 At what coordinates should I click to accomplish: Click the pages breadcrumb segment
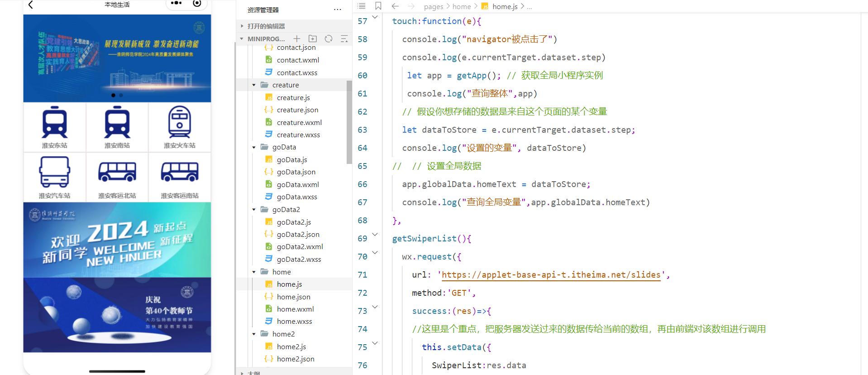(x=434, y=6)
